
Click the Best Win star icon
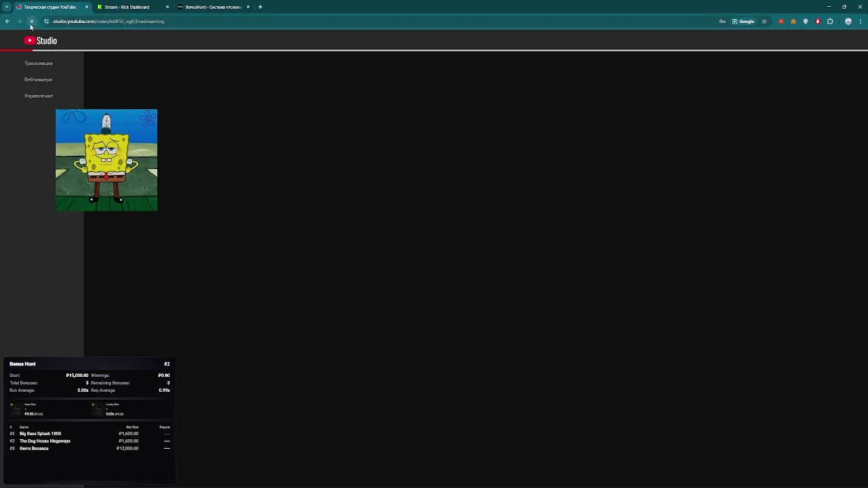click(x=12, y=405)
